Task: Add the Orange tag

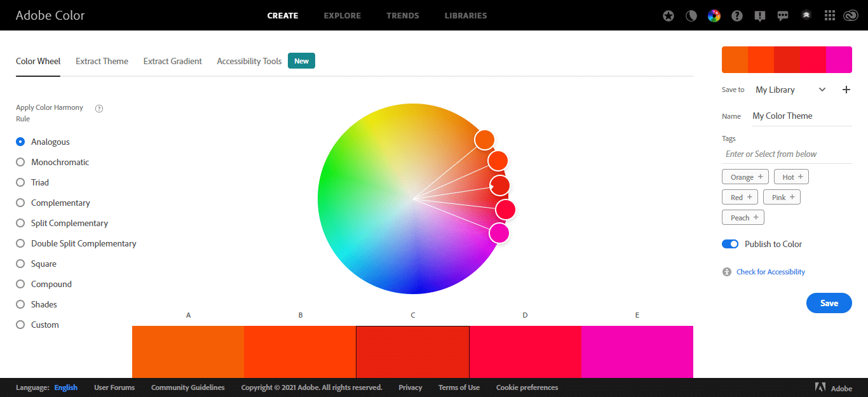Action: click(x=745, y=177)
